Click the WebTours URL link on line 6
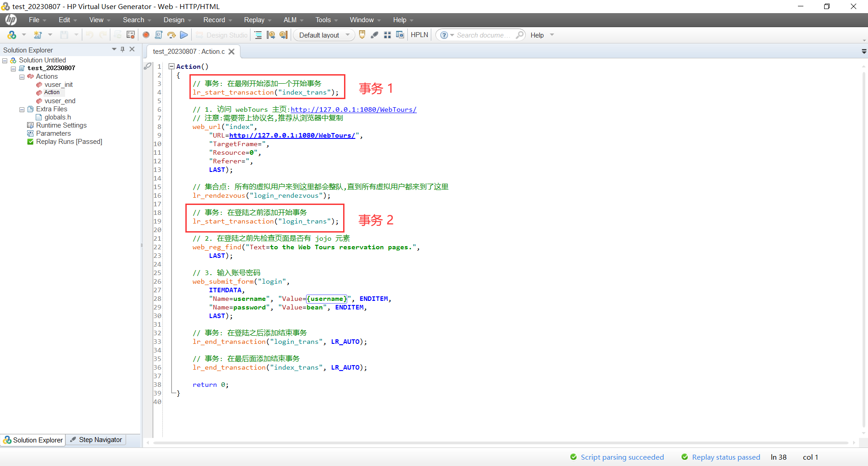 (x=354, y=109)
